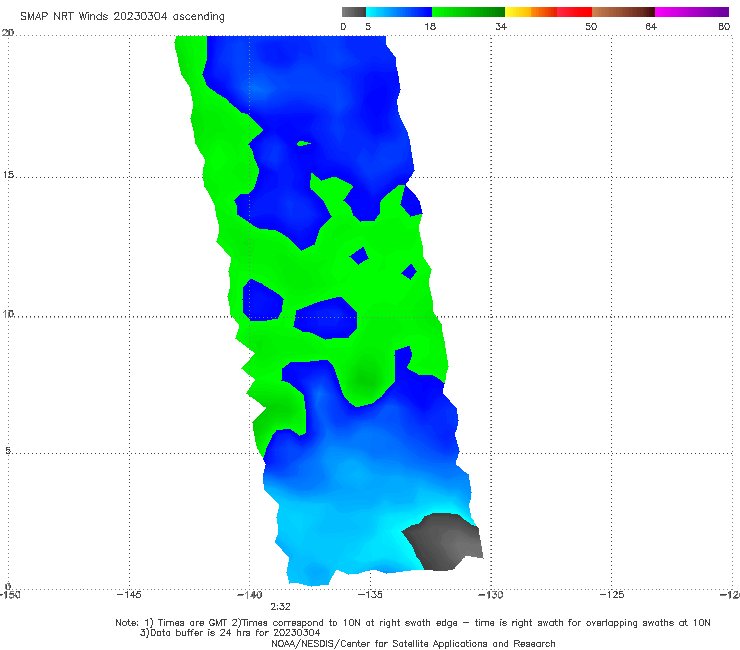
Task: Click the swath time label '2:32'
Action: pos(280,607)
